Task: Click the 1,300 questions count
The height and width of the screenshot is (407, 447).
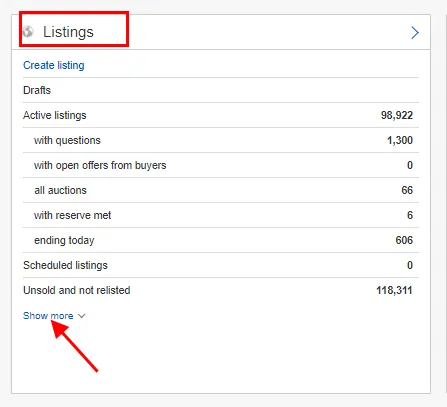Action: coord(400,140)
